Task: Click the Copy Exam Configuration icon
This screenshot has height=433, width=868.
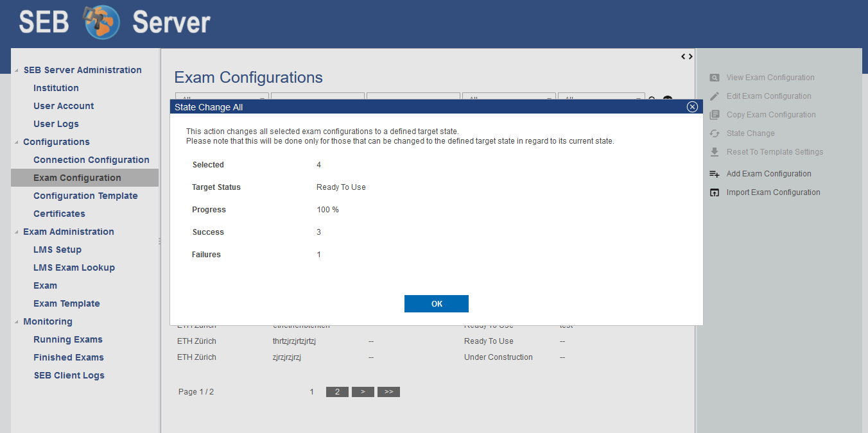Action: tap(714, 115)
